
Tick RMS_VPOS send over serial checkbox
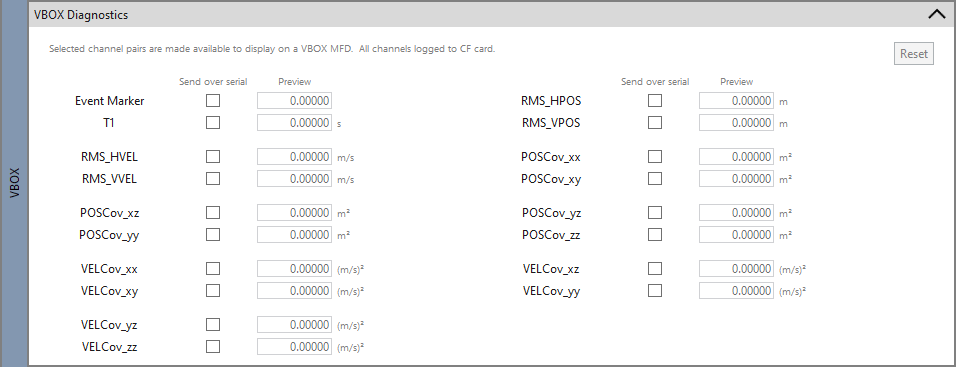tap(655, 123)
